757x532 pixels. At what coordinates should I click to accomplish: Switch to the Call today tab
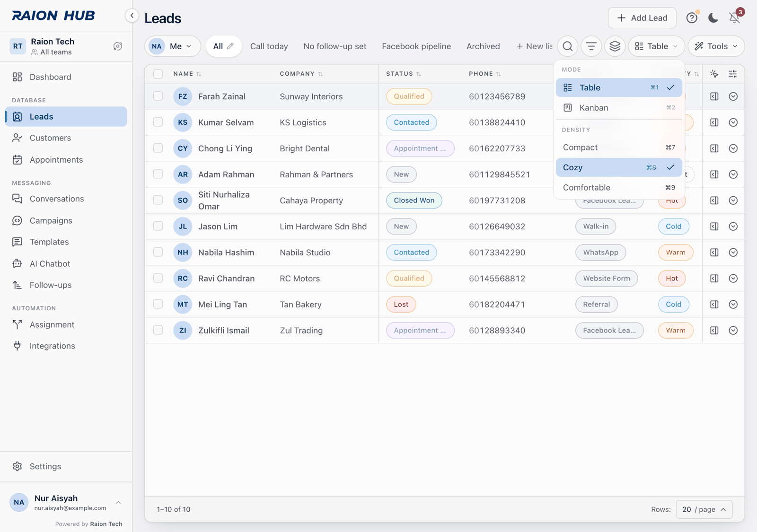[x=269, y=46]
